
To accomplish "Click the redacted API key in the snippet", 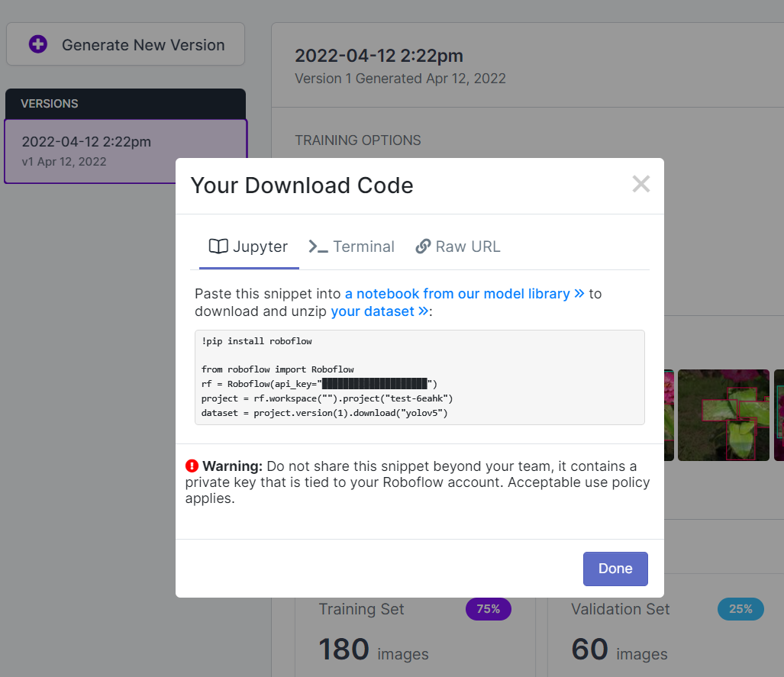I will coord(375,384).
